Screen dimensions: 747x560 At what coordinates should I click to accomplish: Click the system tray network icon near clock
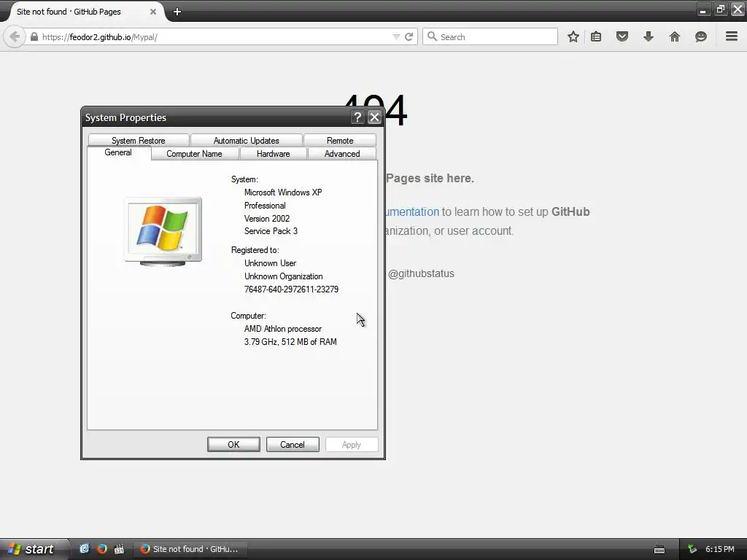pyautogui.click(x=692, y=549)
